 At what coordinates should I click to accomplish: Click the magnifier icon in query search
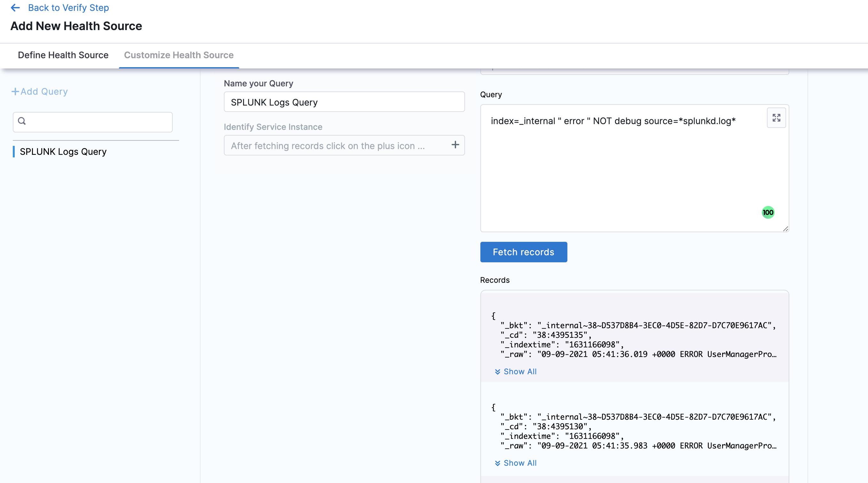[x=22, y=121]
